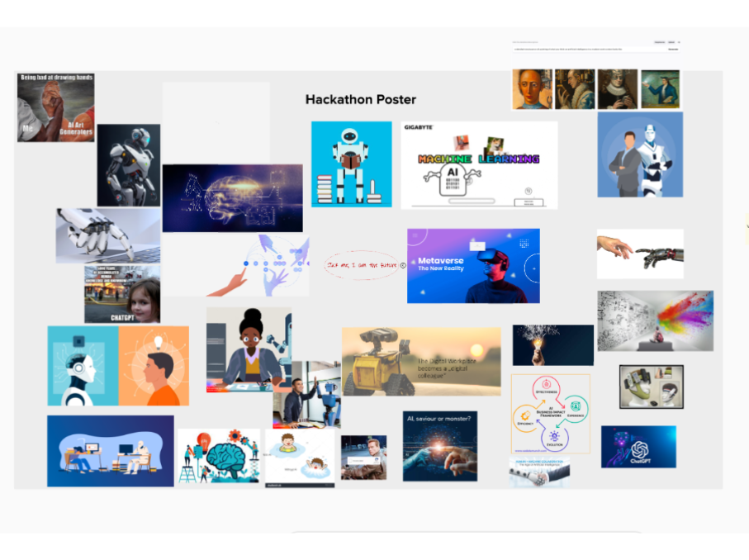The width and height of the screenshot is (749, 560).
Task: Click the businessman and robot back-to-back image
Action: click(x=640, y=154)
